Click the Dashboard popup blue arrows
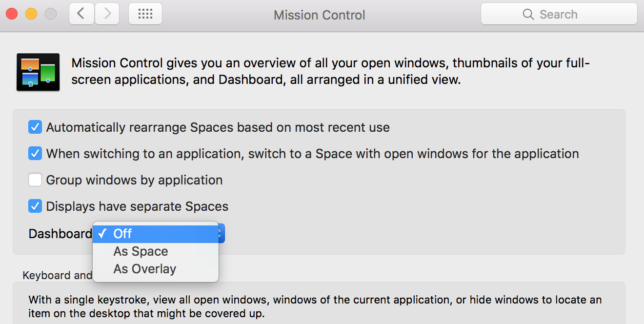 [x=221, y=234]
